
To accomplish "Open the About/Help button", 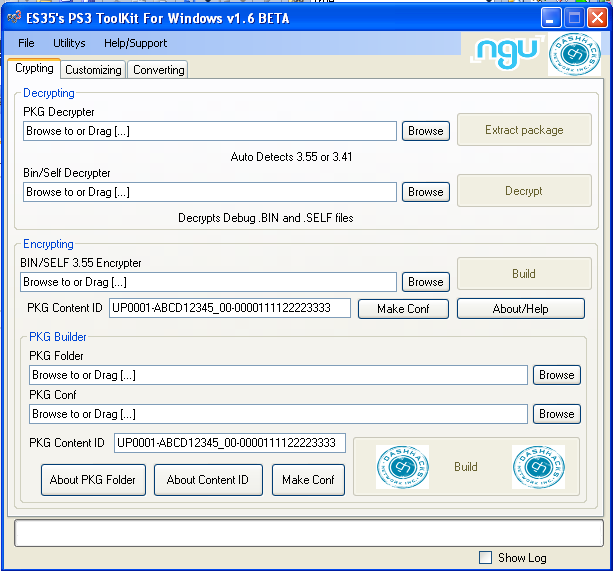I will [x=521, y=309].
